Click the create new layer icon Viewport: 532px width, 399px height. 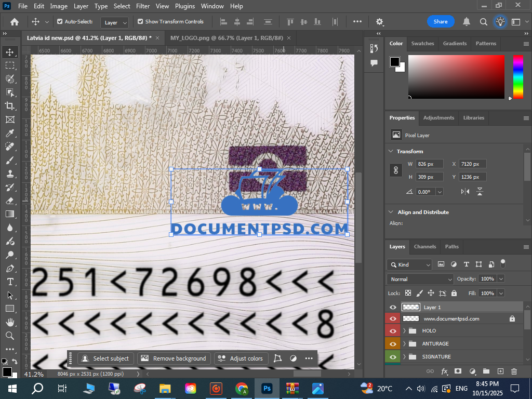(500, 371)
